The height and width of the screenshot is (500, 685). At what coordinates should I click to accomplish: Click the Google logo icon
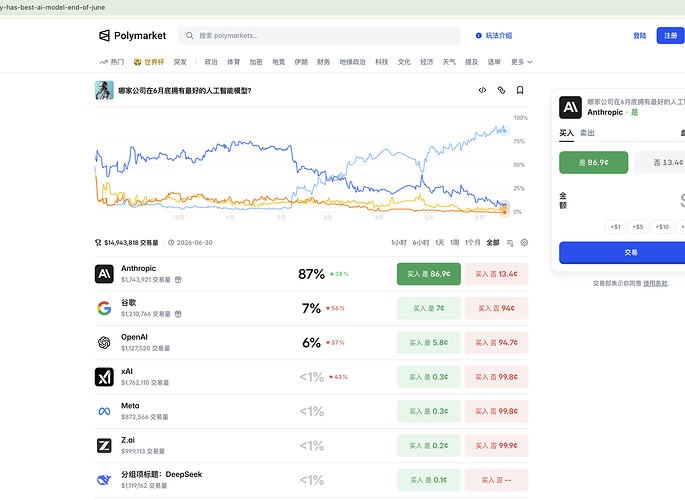[x=104, y=308]
